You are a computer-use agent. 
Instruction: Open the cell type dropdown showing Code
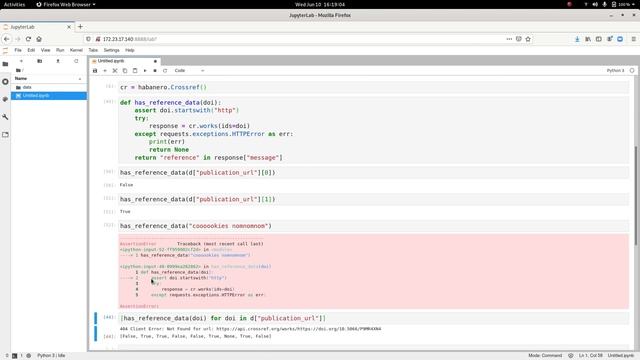pos(189,71)
